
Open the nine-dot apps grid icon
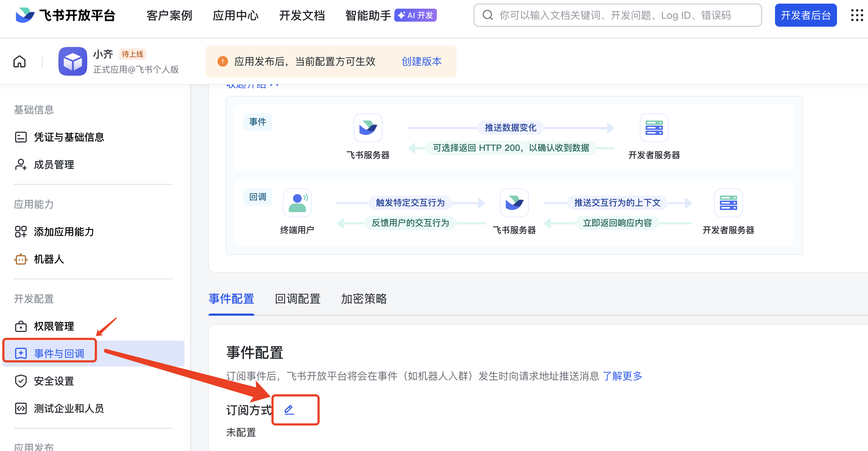point(857,15)
